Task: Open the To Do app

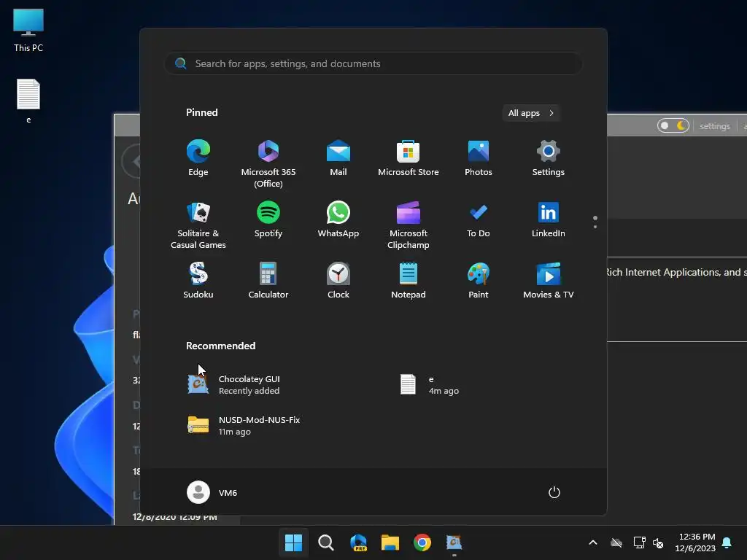Action: click(479, 219)
